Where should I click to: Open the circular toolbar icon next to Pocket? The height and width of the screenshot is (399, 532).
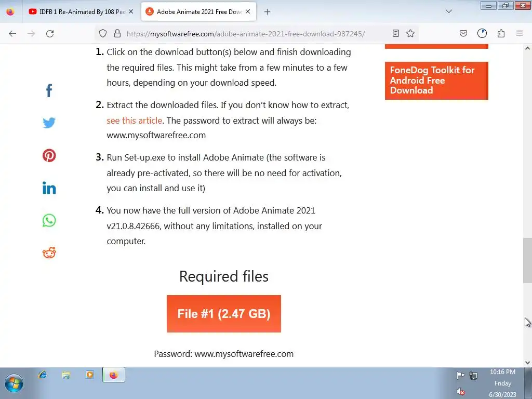tap(482, 33)
